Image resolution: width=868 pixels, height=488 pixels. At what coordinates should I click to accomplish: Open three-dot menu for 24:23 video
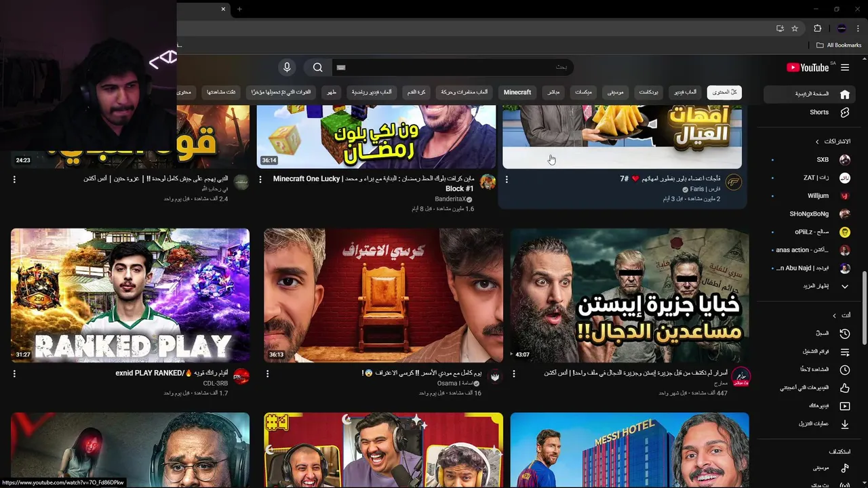pyautogui.click(x=14, y=180)
